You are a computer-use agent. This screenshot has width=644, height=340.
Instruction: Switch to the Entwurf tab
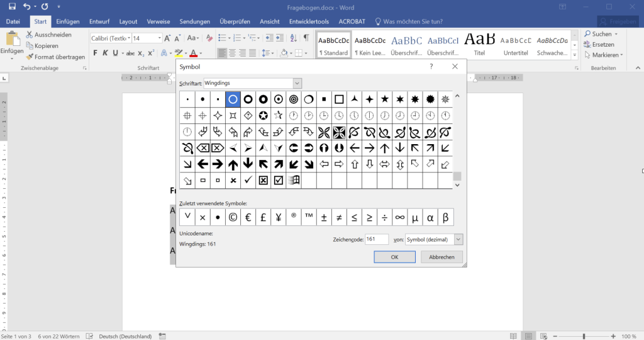(99, 21)
